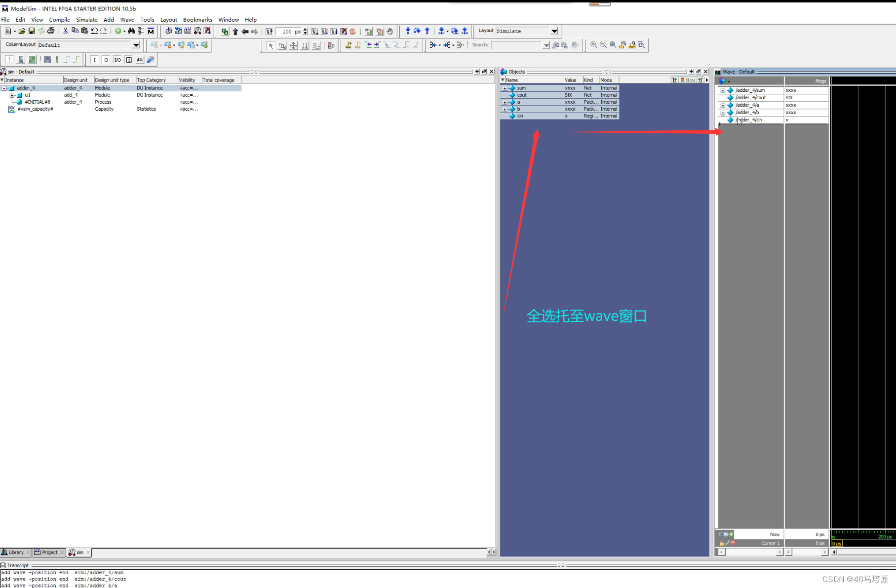Click the Objects Value column header
Image resolution: width=896 pixels, height=588 pixels.
tap(573, 80)
